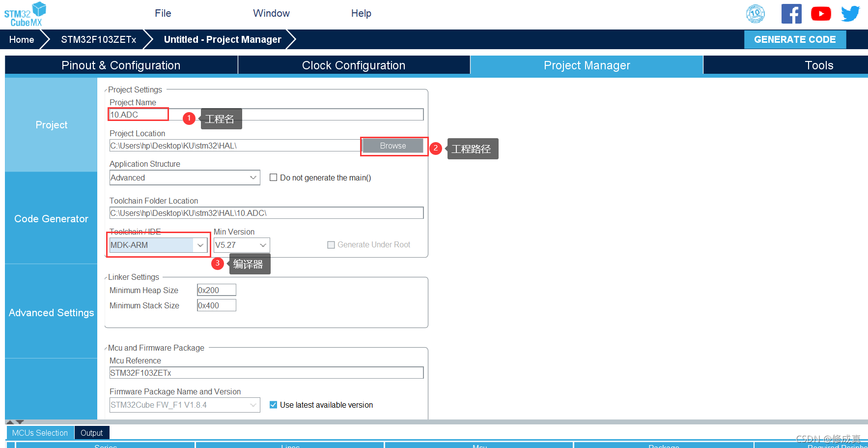Select the Code Generator side section
868x448 pixels.
51,219
